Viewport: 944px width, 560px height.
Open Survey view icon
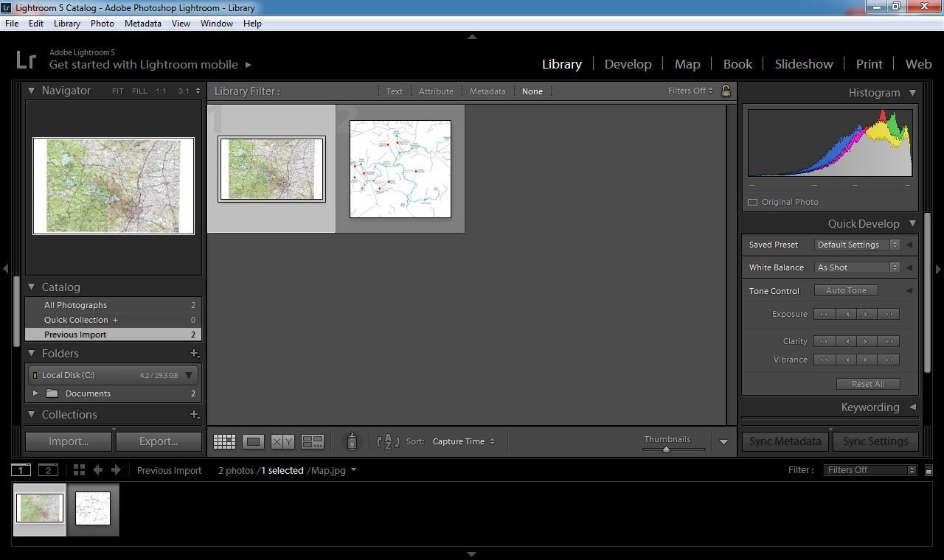click(x=313, y=441)
